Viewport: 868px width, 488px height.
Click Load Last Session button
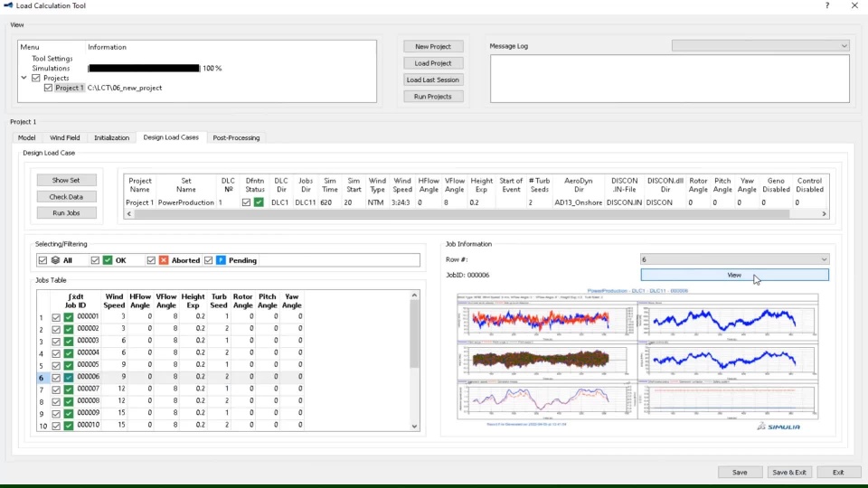433,80
